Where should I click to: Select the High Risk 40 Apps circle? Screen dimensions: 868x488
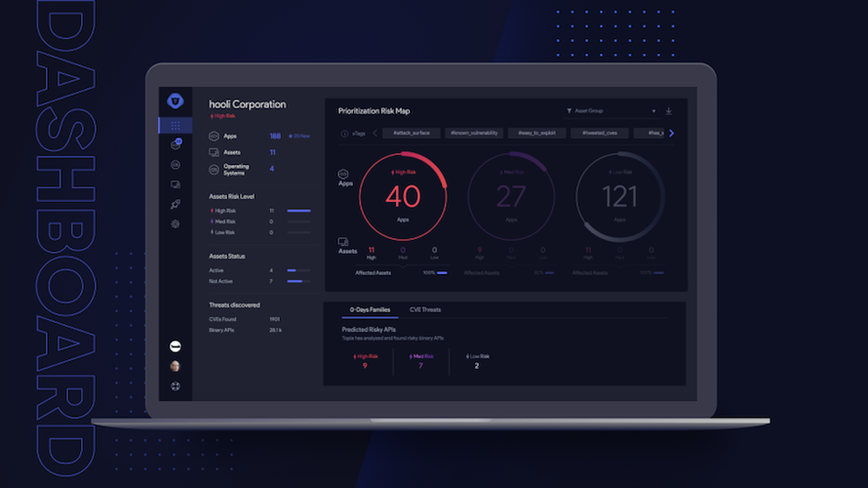pyautogui.click(x=403, y=196)
